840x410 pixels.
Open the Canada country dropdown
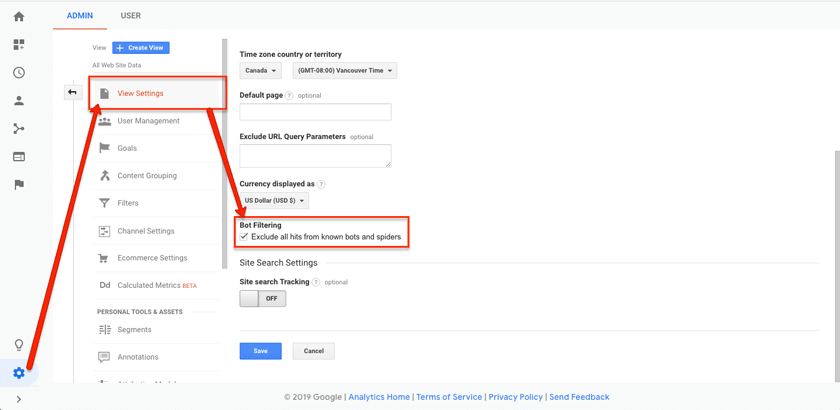pyautogui.click(x=260, y=71)
